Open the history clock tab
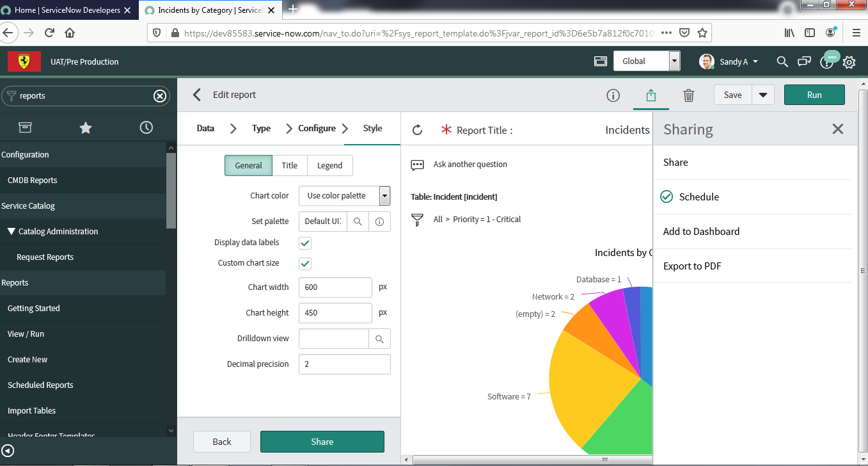The width and height of the screenshot is (868, 466). (x=146, y=128)
